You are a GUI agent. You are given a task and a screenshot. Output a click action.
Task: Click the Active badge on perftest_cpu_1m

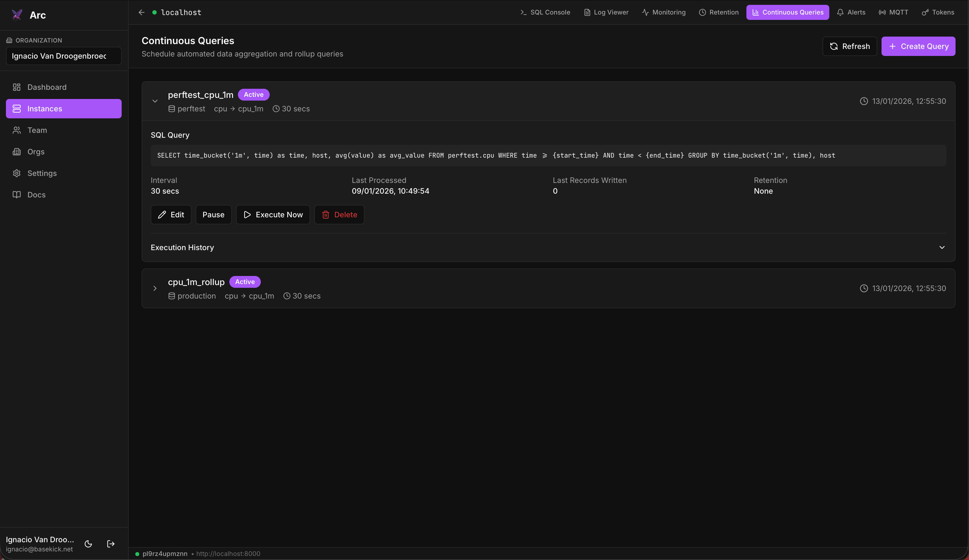(254, 95)
